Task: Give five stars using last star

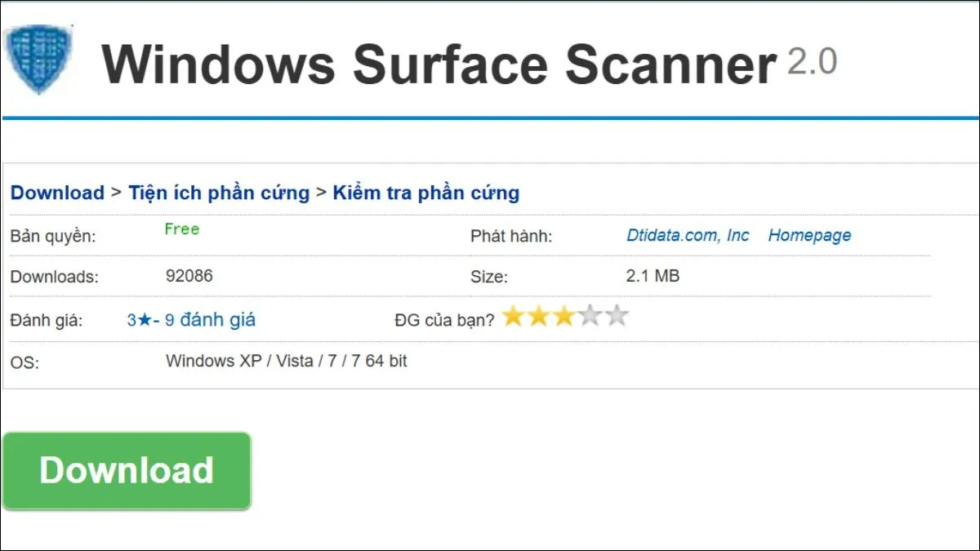Action: click(x=617, y=317)
